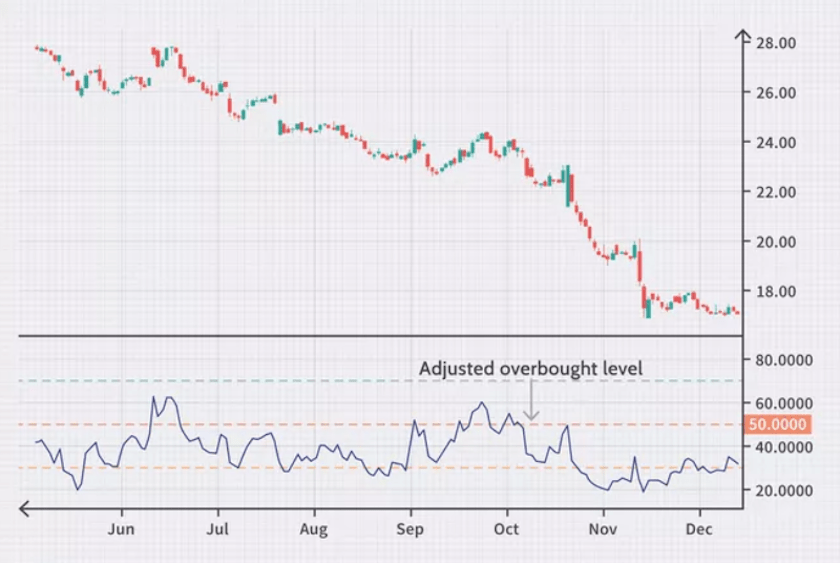
Task: Select the highlighted 50.0000 level tag
Action: coord(778,424)
